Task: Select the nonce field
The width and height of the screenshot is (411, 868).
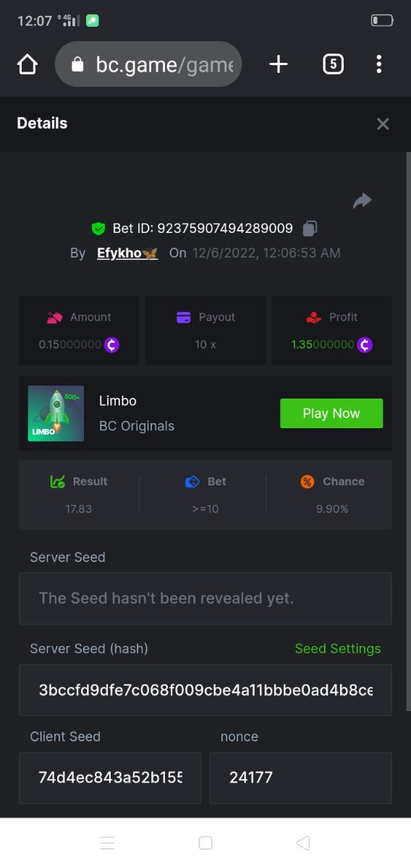Action: click(x=301, y=778)
